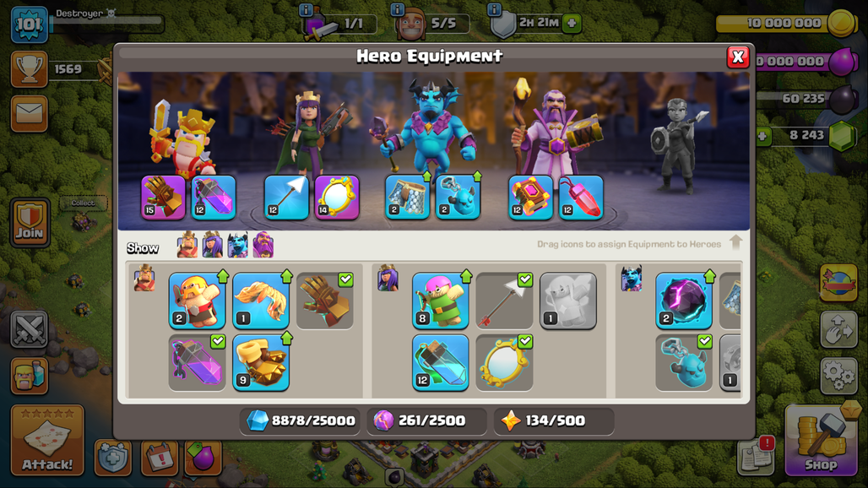
Task: Select the Archer Puppet equipment
Action: pyautogui.click(x=441, y=301)
